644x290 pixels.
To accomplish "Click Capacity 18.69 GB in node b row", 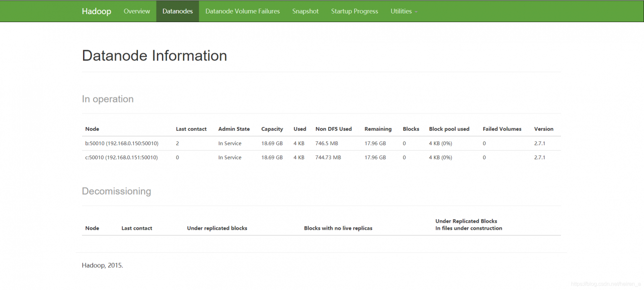I will click(272, 143).
